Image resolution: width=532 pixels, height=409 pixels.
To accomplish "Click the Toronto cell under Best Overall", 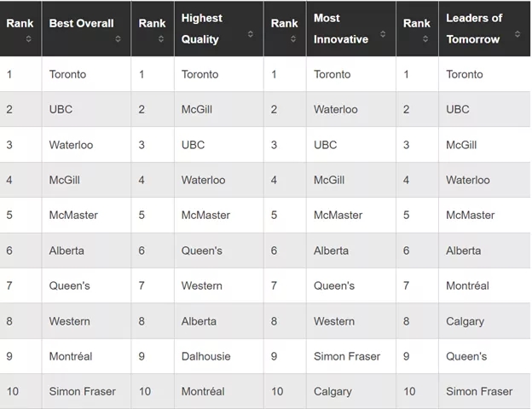I will (67, 74).
